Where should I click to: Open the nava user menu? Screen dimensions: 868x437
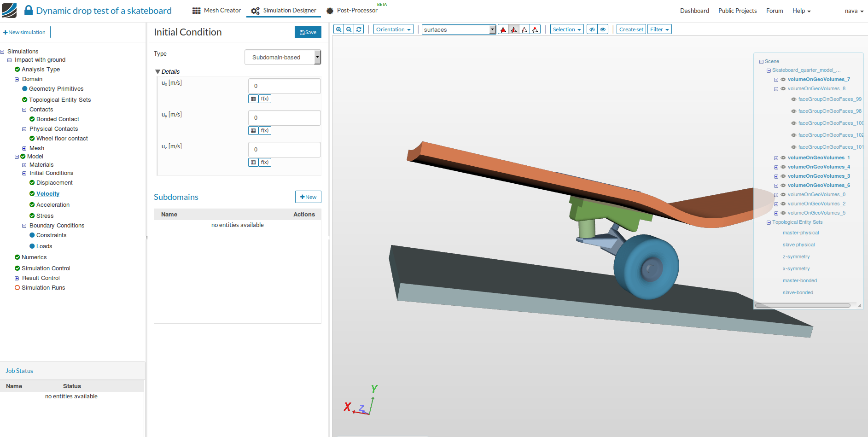point(854,11)
